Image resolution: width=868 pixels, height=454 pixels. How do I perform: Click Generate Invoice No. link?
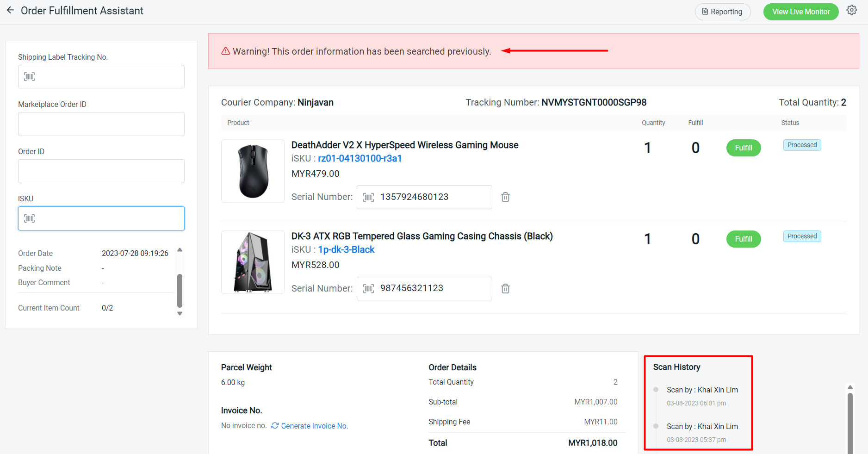(314, 426)
